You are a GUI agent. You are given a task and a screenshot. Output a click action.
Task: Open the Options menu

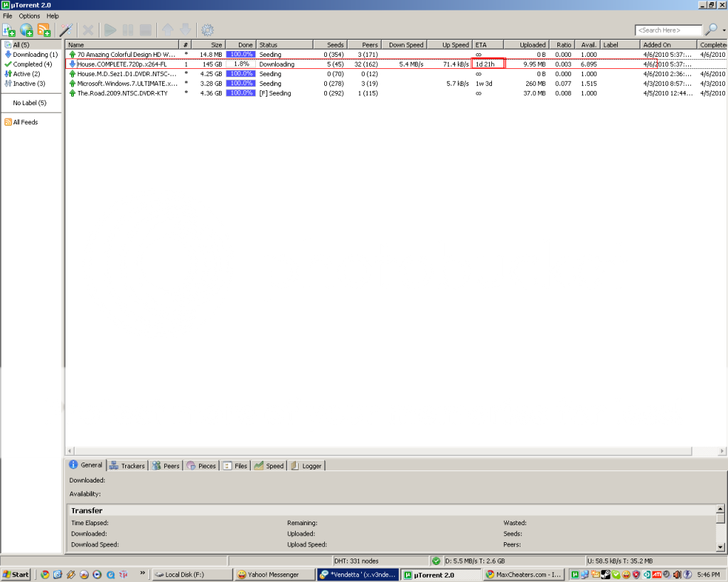tap(29, 16)
